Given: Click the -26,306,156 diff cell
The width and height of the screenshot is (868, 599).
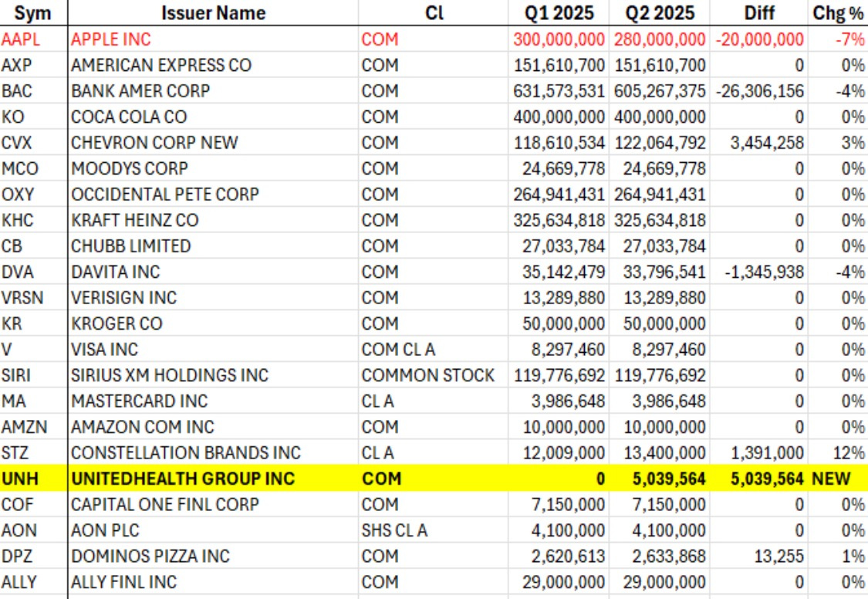Looking at the screenshot, I should point(759,91).
